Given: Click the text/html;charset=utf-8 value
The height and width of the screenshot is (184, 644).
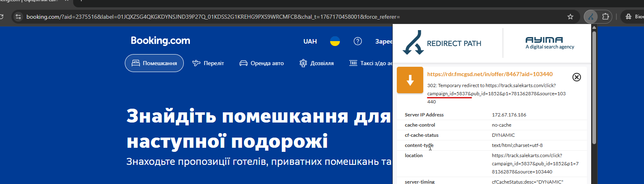Looking at the screenshot, I should pos(517,145).
